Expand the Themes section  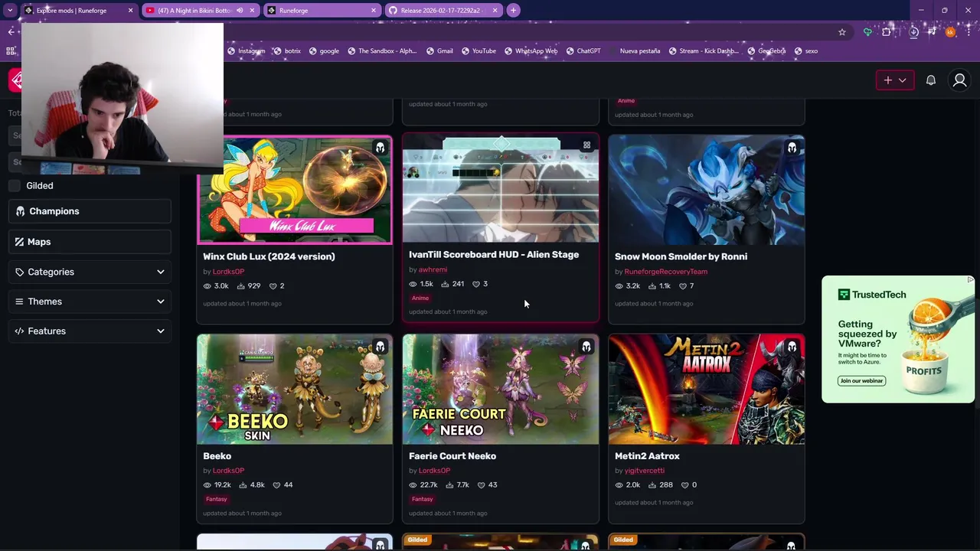point(90,302)
